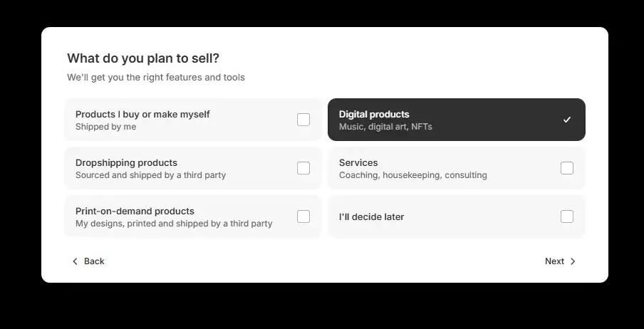
Task: Select the Digital products card title
Action: click(x=374, y=114)
